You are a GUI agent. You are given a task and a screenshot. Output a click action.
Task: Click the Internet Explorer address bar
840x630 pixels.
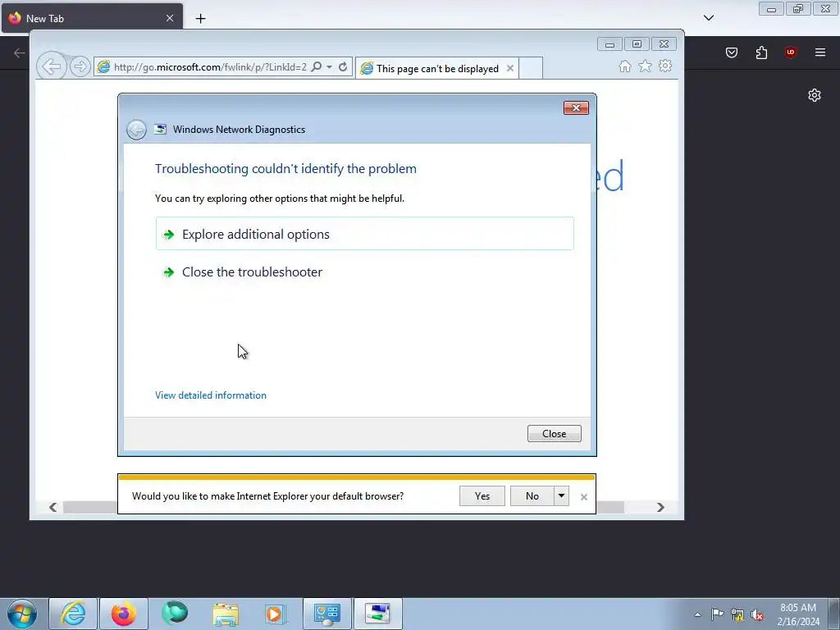click(209, 67)
